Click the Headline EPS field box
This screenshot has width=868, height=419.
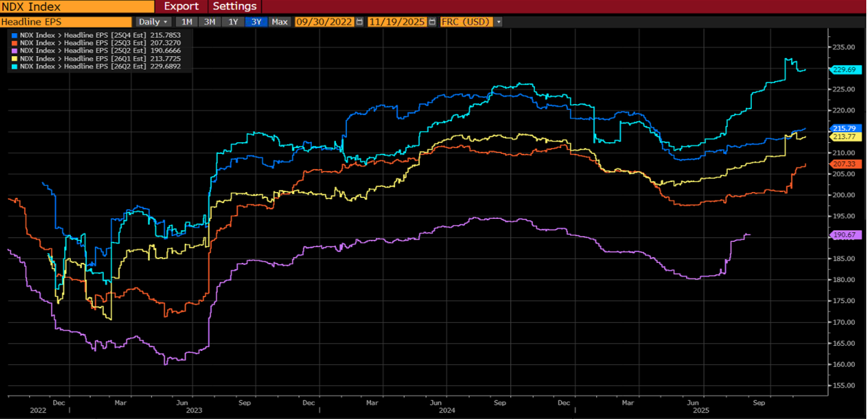tap(66, 22)
